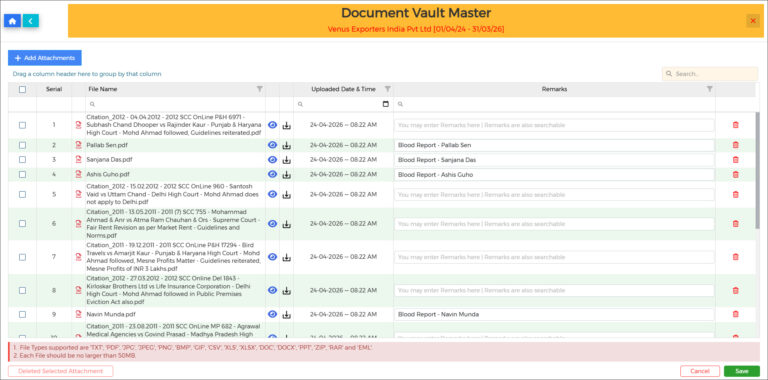Select checkbox for Ashis Guho.pdf
This screenshot has height=380, width=768.
point(22,174)
